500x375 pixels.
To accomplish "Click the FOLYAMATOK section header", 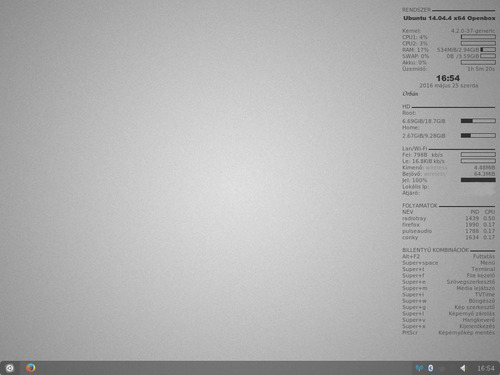I will (x=420, y=206).
